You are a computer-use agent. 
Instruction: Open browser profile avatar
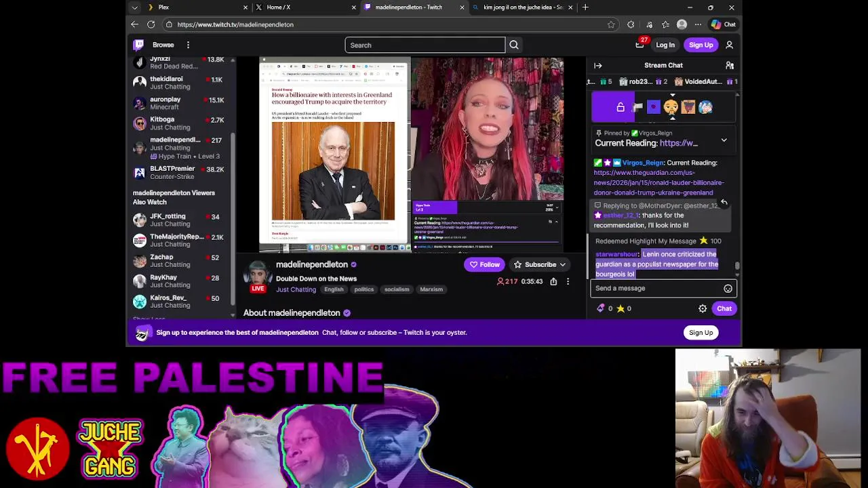(x=682, y=24)
